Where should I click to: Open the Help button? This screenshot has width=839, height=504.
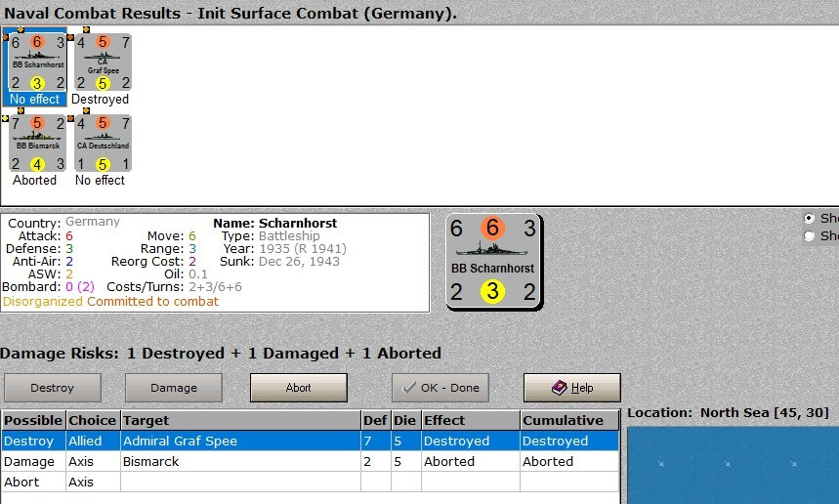tap(572, 388)
